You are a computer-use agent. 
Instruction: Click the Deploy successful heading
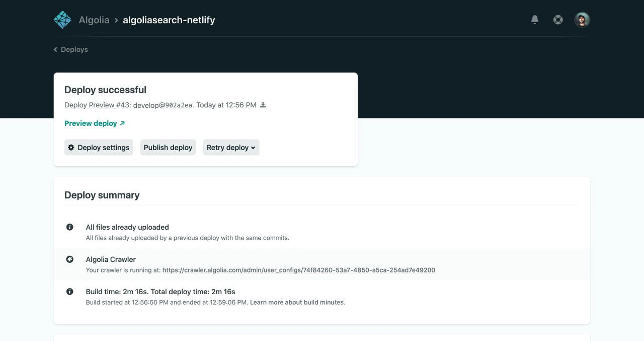[x=105, y=90]
